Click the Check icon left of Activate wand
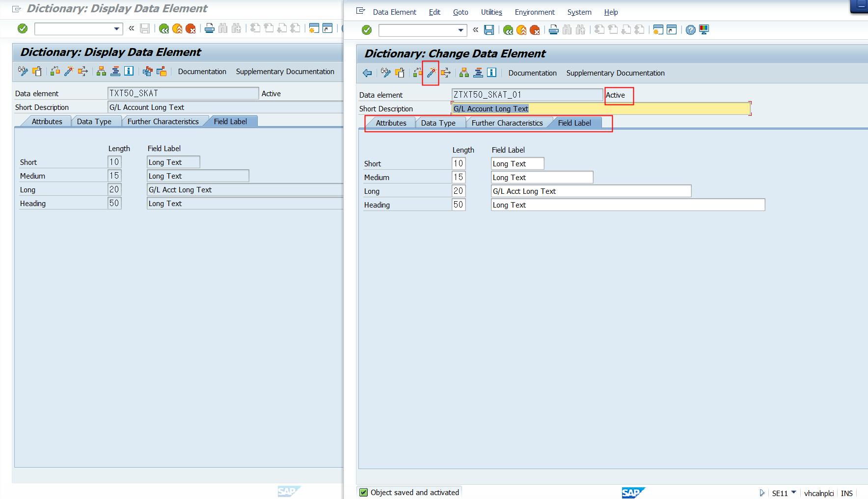The image size is (868, 499). click(x=418, y=73)
